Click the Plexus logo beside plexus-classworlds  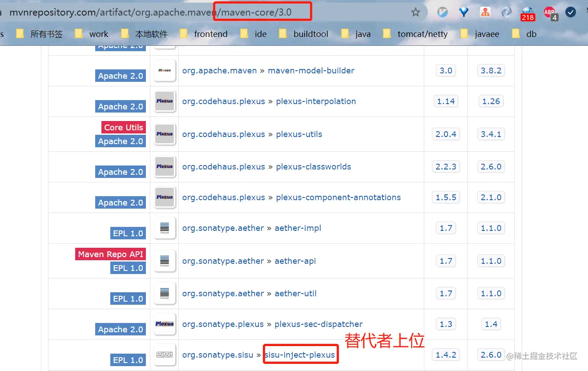pos(165,166)
